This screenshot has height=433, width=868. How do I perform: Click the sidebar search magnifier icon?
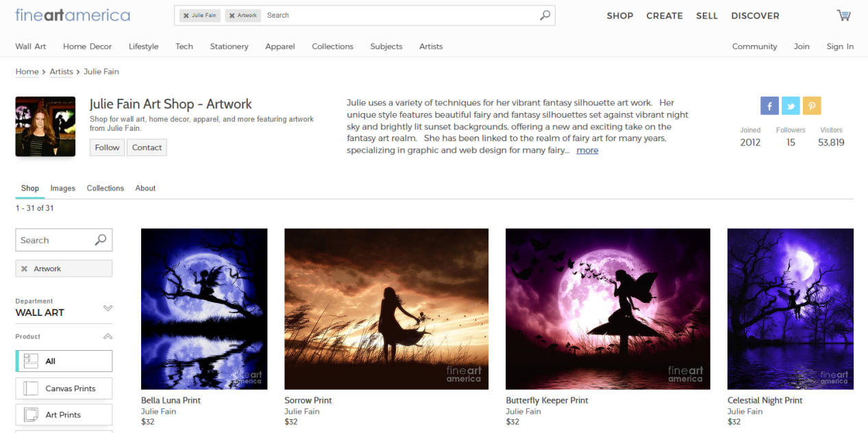click(101, 240)
